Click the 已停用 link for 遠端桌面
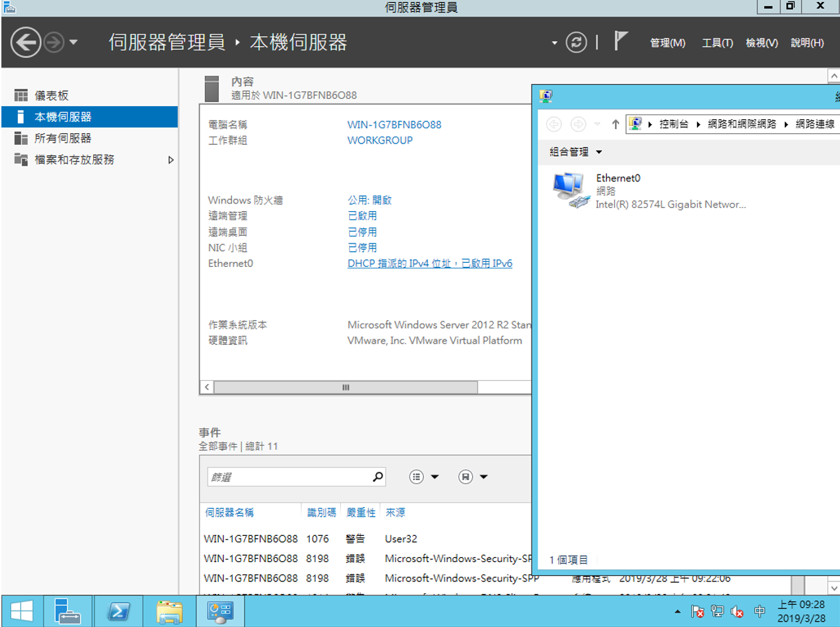The height and width of the screenshot is (627, 840). tap(362, 232)
